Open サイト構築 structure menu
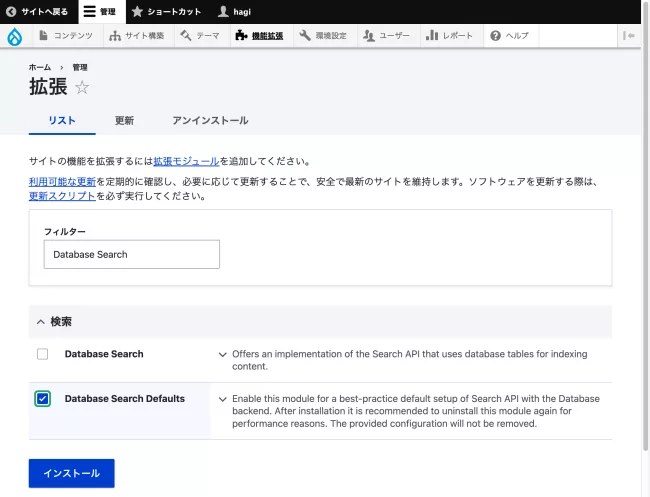Viewport: 650px width, 497px height. coord(138,36)
